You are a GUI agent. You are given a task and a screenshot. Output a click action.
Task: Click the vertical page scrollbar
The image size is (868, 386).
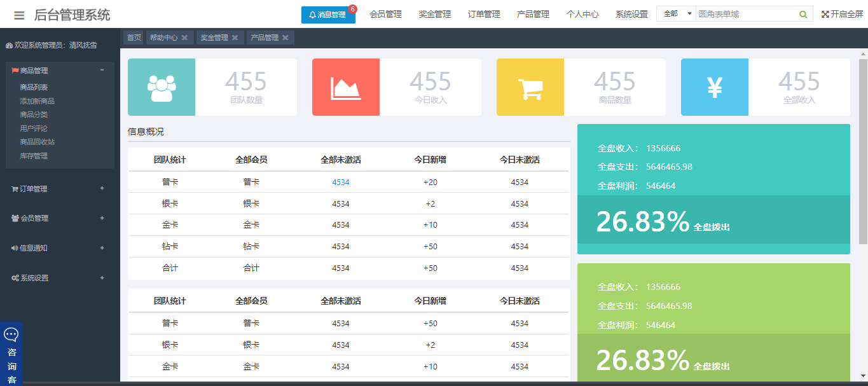pyautogui.click(x=863, y=153)
